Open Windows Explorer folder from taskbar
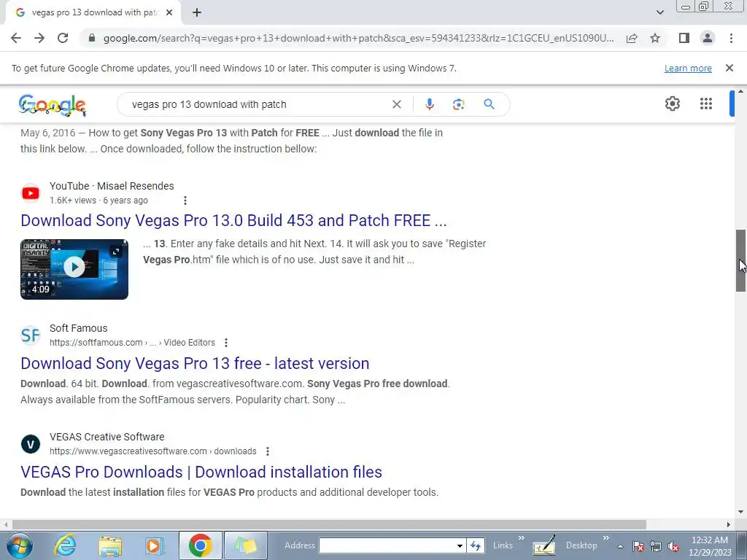The image size is (747, 560). coord(110,545)
